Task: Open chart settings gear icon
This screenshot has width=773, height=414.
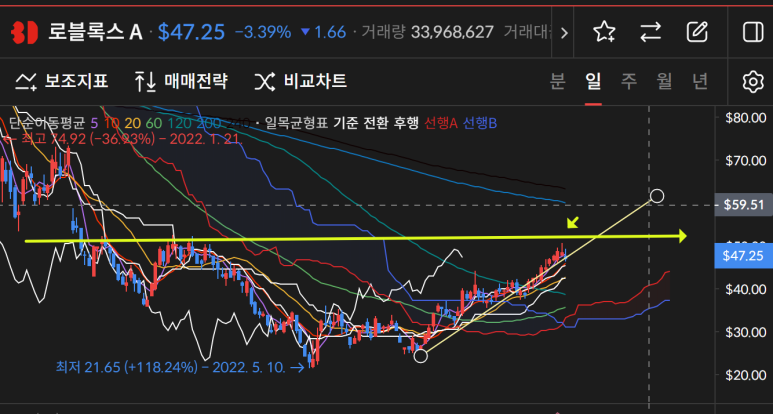Action: click(753, 81)
